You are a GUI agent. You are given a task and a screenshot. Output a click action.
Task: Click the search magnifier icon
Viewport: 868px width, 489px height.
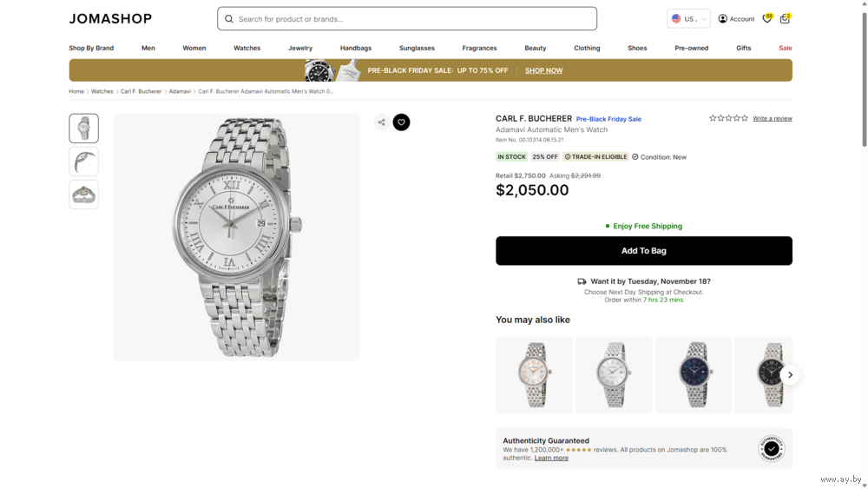[229, 19]
